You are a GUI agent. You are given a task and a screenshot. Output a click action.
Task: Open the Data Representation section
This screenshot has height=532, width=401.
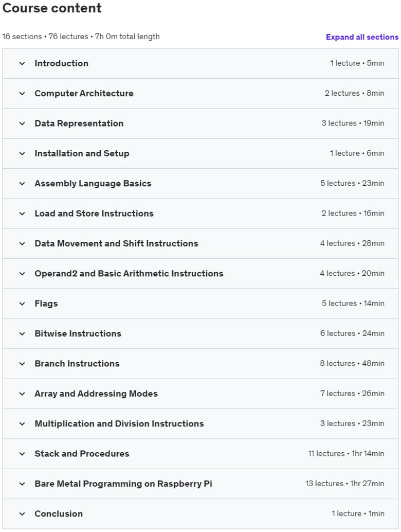click(x=79, y=123)
